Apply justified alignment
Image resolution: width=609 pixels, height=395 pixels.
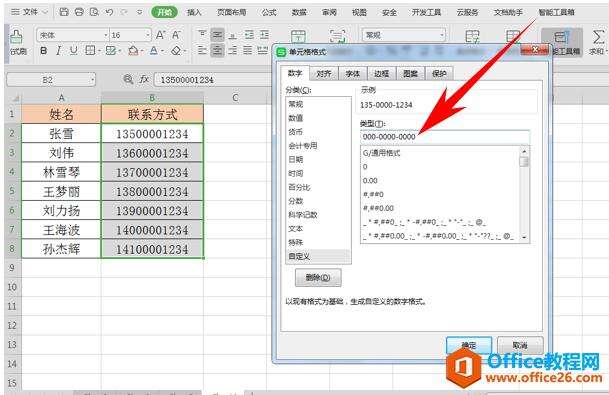point(248,50)
